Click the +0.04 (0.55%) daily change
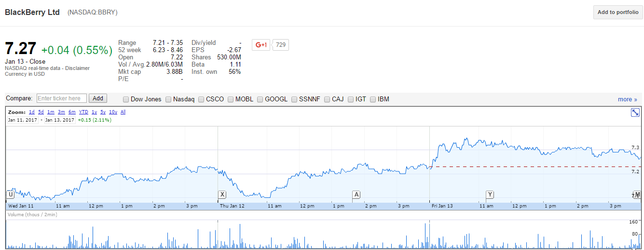The height and width of the screenshot is (250, 644). (77, 50)
